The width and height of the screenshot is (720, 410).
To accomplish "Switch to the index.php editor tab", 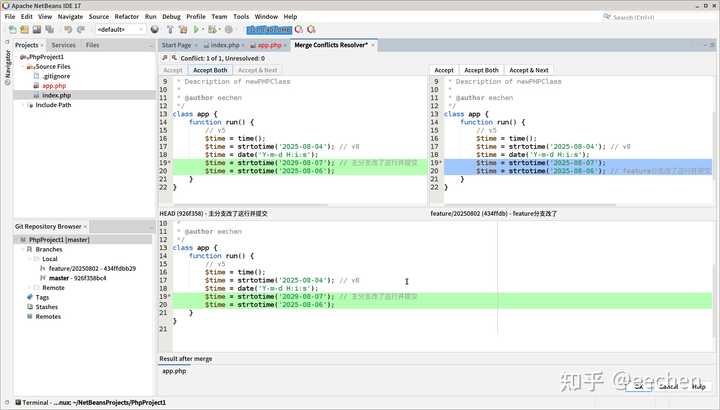I will [225, 45].
